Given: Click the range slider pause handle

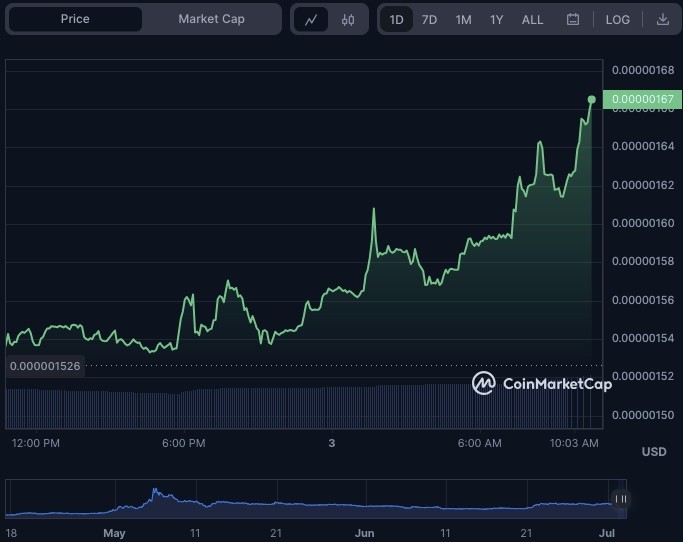Looking at the screenshot, I should 621,499.
